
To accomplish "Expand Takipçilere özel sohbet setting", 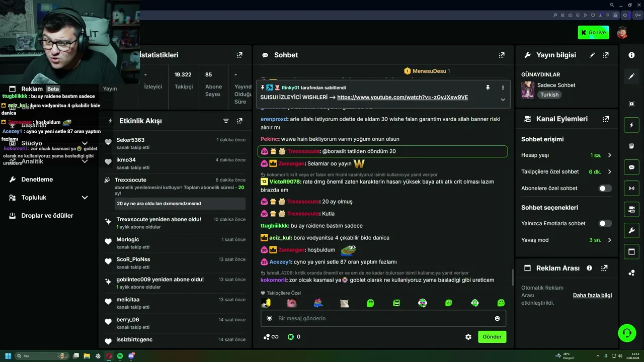I will [609, 171].
